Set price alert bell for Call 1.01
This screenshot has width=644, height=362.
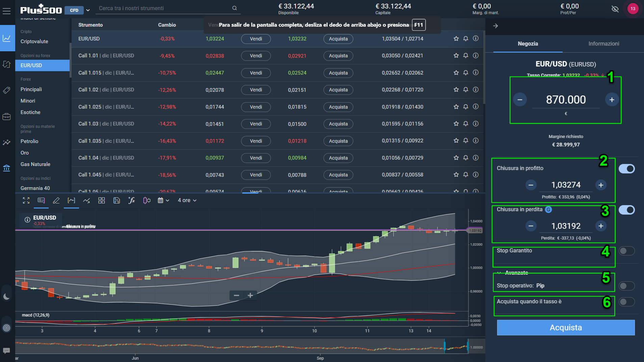coord(466,55)
